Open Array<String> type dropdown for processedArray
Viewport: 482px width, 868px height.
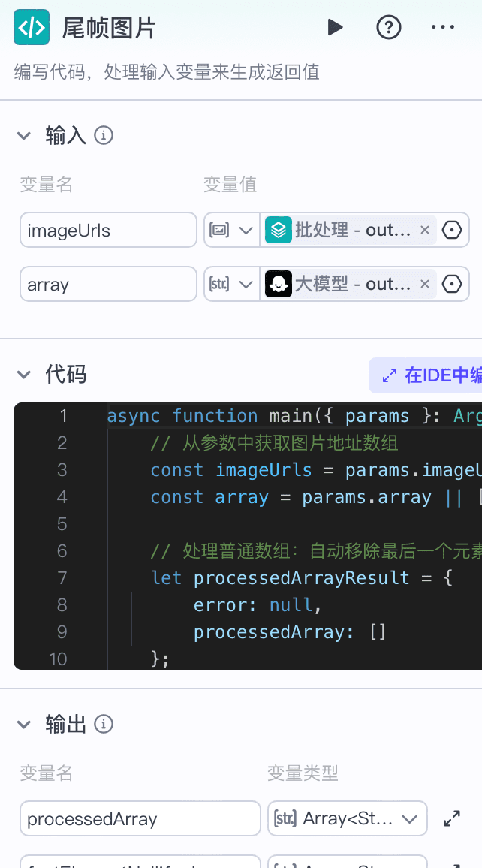click(348, 818)
